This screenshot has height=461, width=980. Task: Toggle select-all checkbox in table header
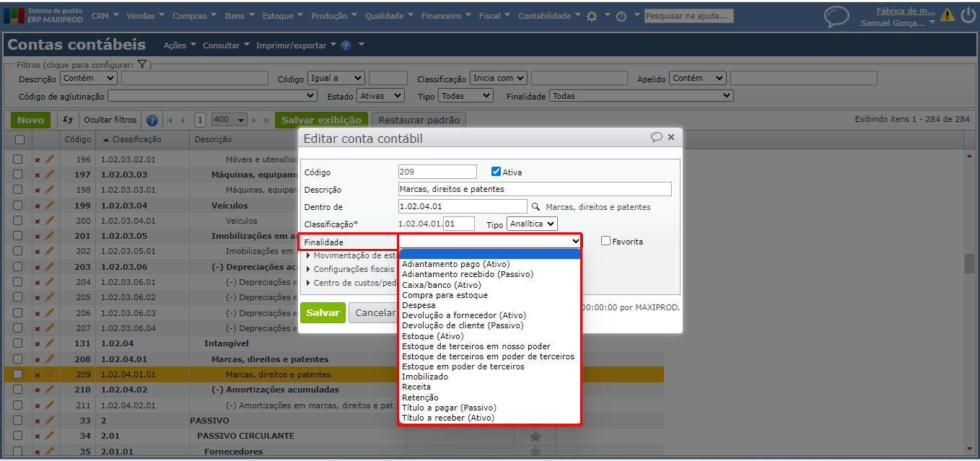pyautogui.click(x=19, y=139)
